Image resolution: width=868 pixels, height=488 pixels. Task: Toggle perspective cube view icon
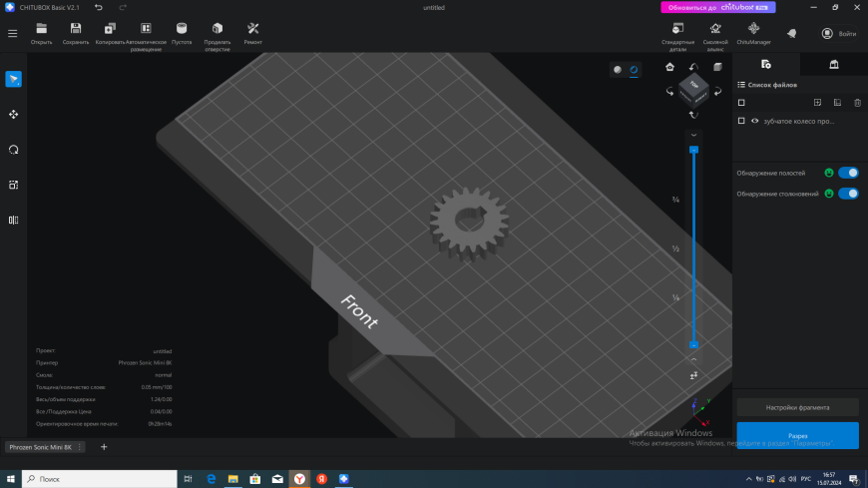pyautogui.click(x=717, y=67)
